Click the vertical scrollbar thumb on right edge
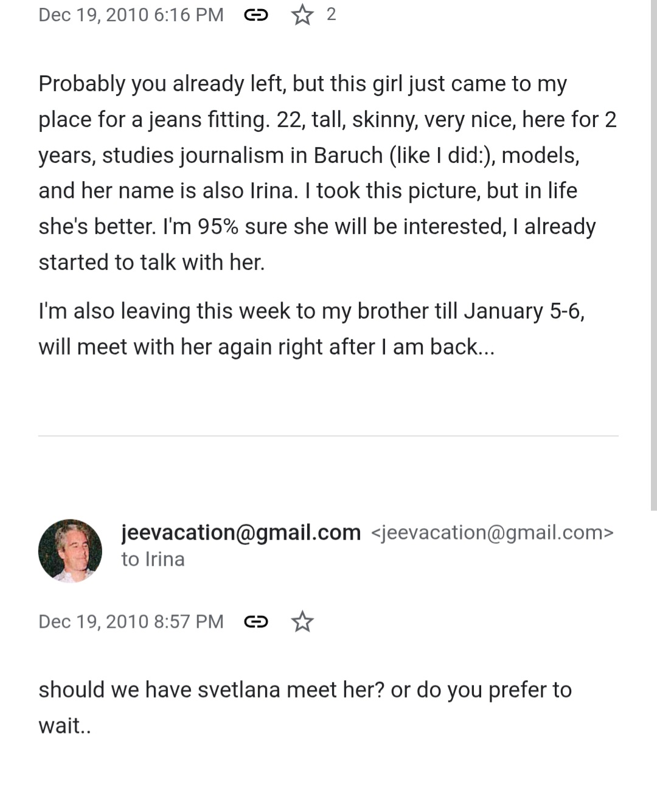This screenshot has width=657, height=812. click(x=654, y=255)
